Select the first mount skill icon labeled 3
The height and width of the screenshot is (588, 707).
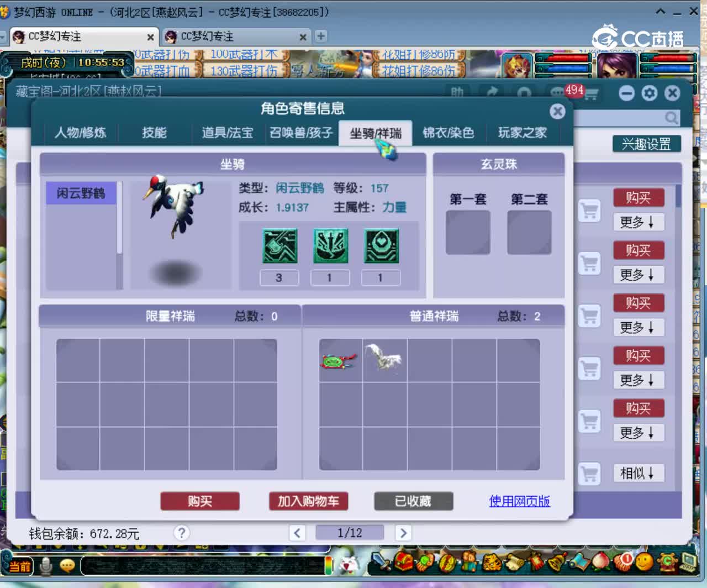coord(279,246)
